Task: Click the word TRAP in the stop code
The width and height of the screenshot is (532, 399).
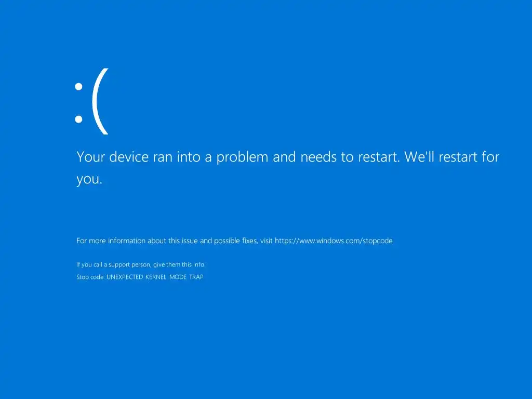Action: (196, 277)
